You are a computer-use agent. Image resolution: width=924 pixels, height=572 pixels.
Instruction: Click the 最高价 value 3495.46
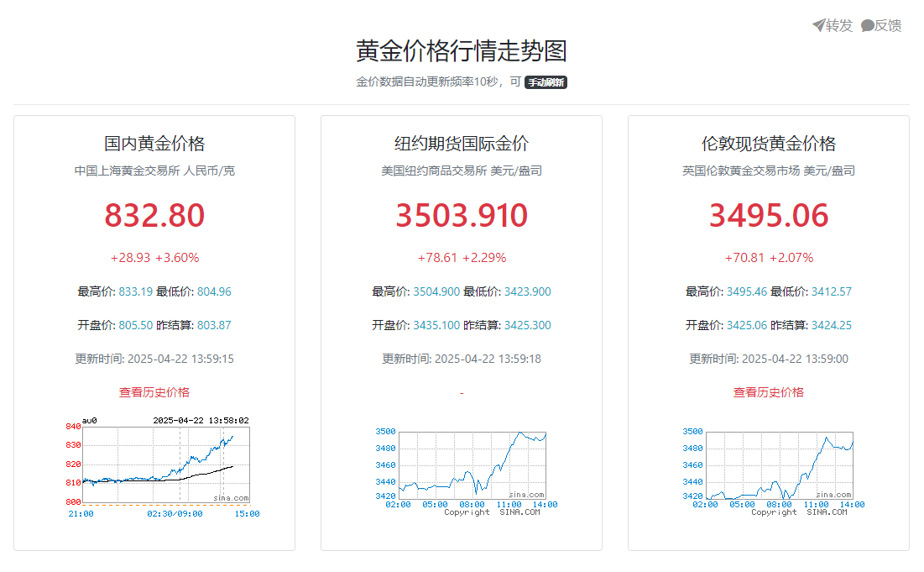(x=747, y=291)
